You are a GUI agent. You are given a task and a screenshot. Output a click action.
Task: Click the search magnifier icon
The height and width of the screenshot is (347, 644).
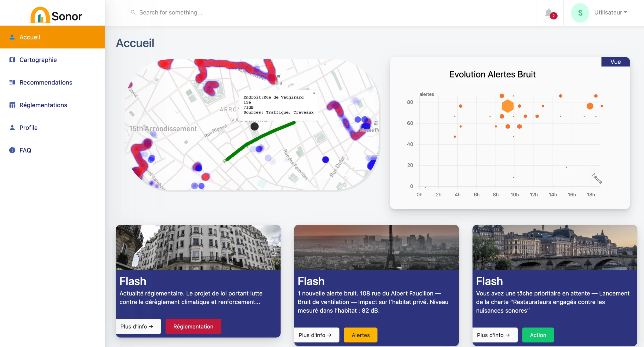click(x=133, y=12)
